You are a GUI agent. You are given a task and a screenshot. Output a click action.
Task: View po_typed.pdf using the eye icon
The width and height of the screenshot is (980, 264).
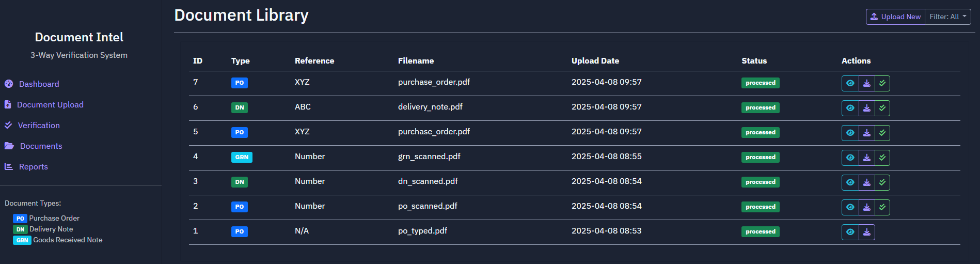[850, 232]
